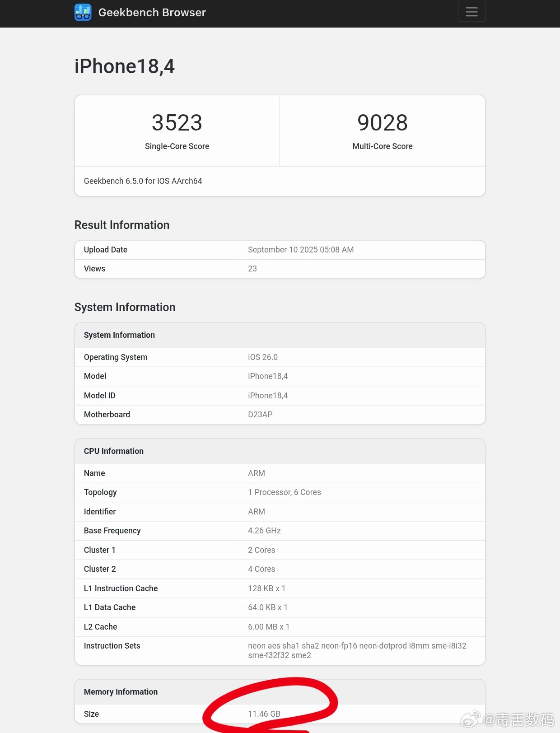The width and height of the screenshot is (560, 733).
Task: Select the single-core score 3523
Action: [177, 123]
